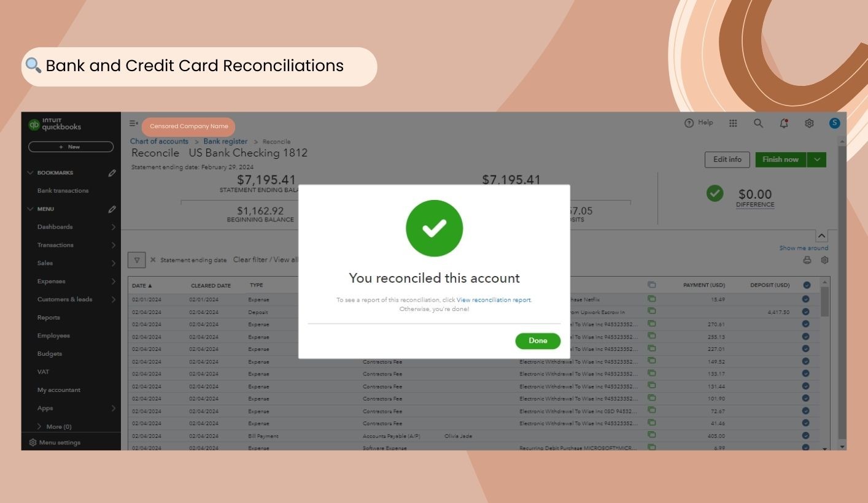Click the green icon on the 270.61 row

(651, 324)
